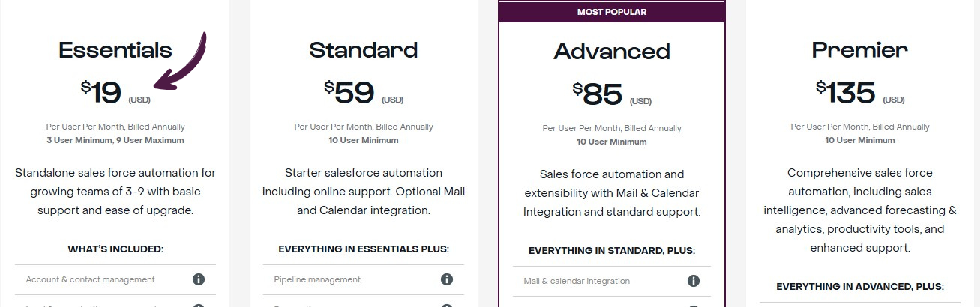The height and width of the screenshot is (307, 980).
Task: Select the Standard plan heading
Action: [364, 50]
